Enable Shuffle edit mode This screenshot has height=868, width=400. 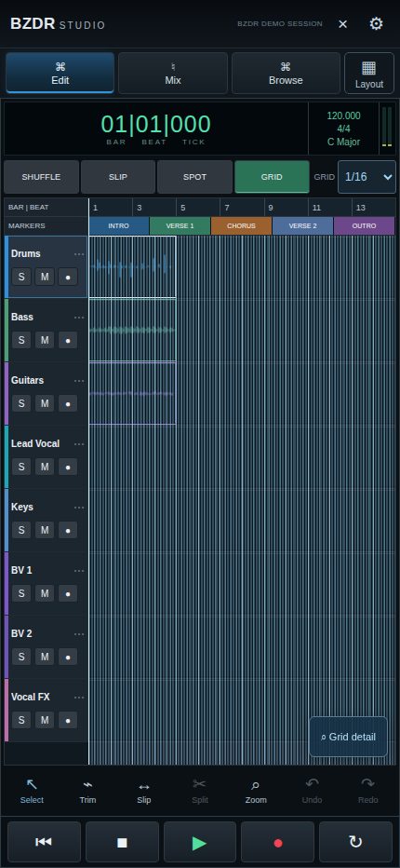coord(42,177)
